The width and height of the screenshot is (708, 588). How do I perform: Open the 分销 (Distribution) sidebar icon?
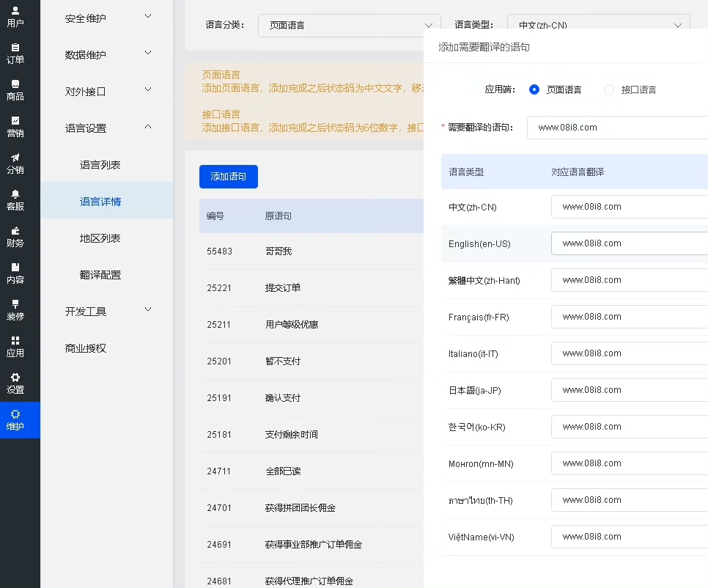pyautogui.click(x=15, y=163)
